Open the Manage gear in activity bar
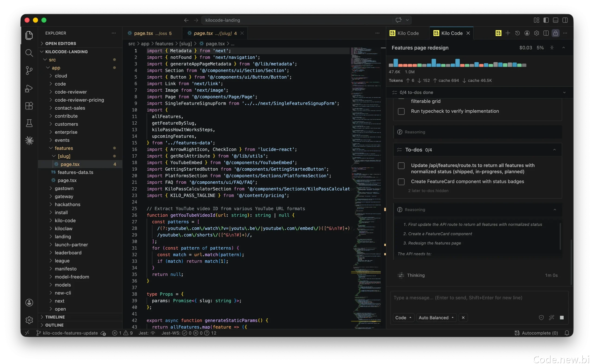Screen dimensions: 594x364 click(29, 320)
